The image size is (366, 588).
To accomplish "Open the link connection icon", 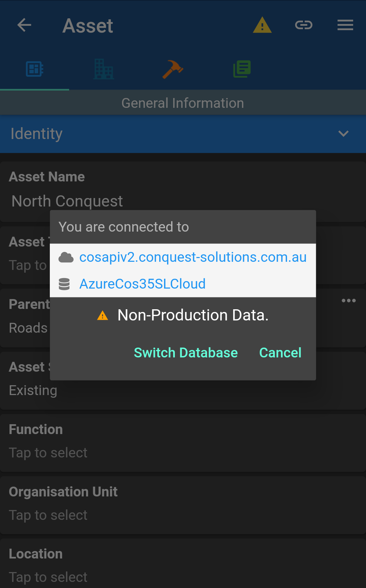I will (x=304, y=25).
